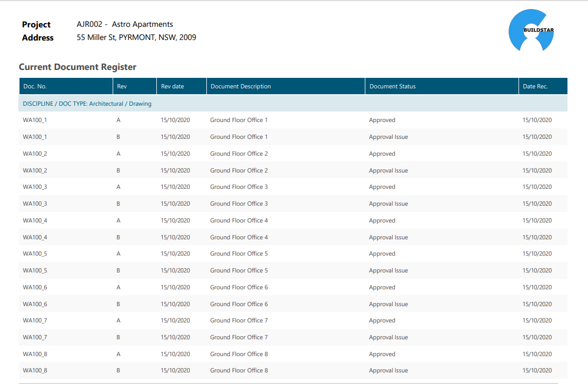Click the project name 'AJR002 - Astro Apartments'
Viewport: 588px width, 384px height.
tap(125, 24)
